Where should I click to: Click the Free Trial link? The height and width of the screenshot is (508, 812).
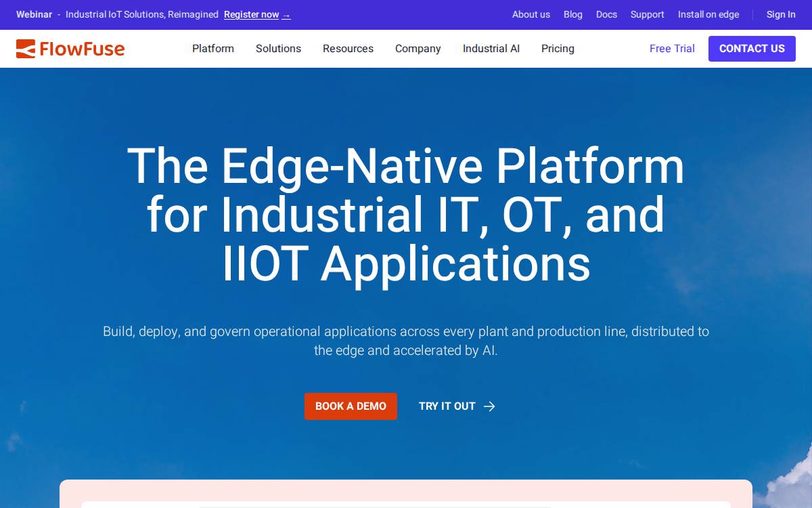(x=672, y=49)
